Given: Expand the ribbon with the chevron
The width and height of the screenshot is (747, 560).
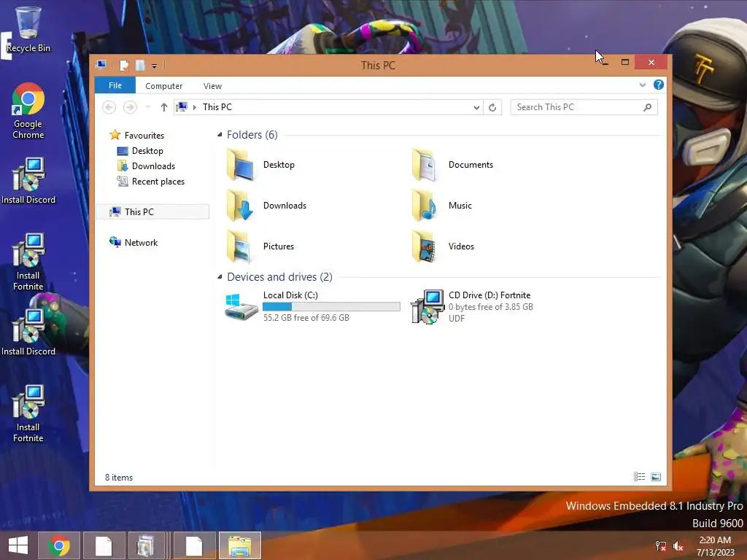Looking at the screenshot, I should click(642, 85).
